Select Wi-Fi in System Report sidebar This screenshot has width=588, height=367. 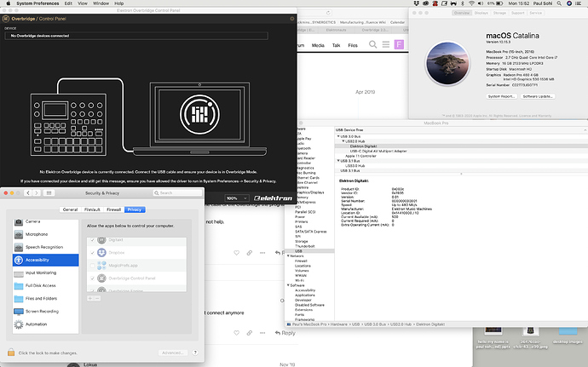(x=300, y=280)
